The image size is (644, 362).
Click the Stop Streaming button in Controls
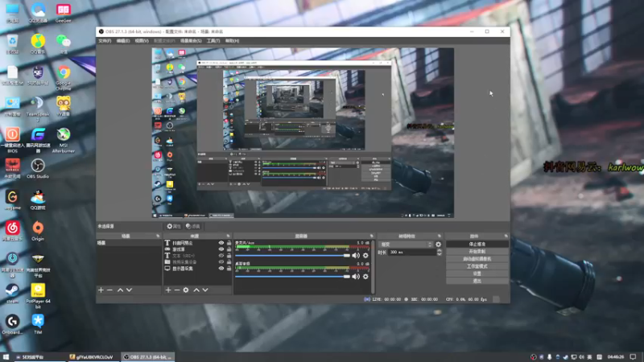point(477,245)
